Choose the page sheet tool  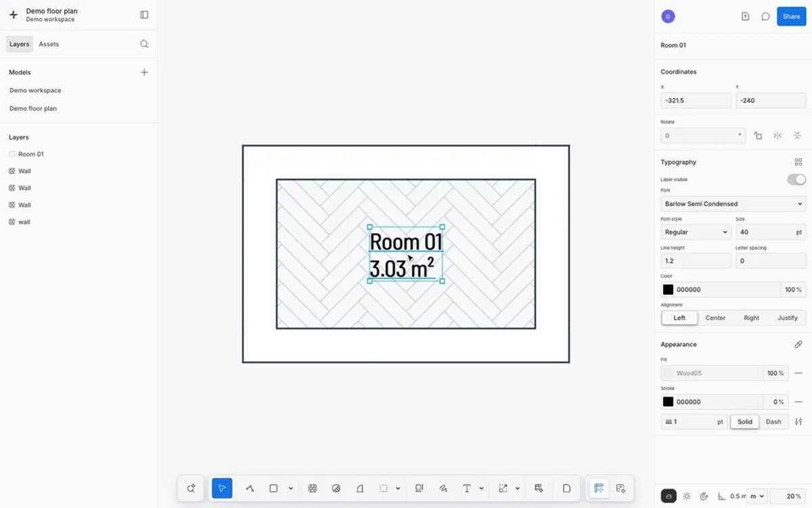coord(567,488)
